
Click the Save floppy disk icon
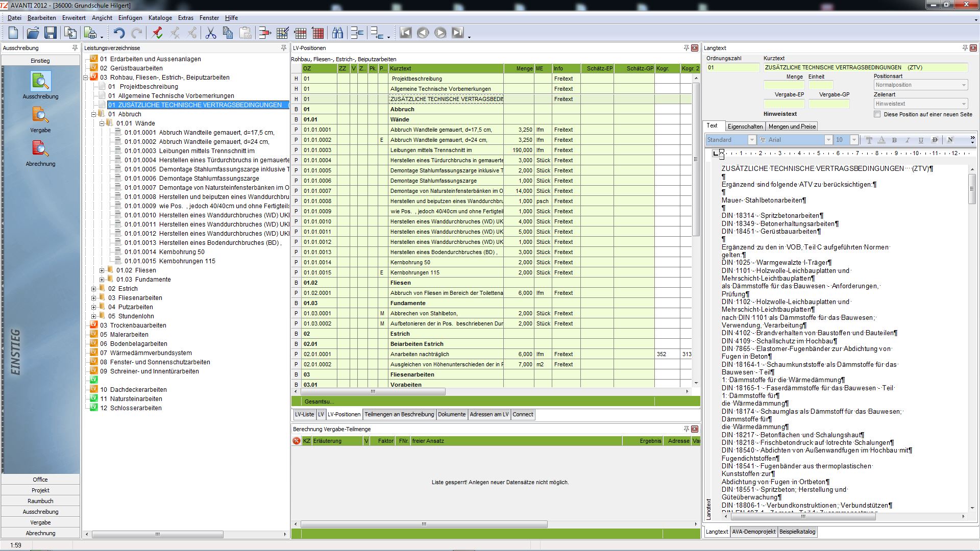tap(50, 33)
